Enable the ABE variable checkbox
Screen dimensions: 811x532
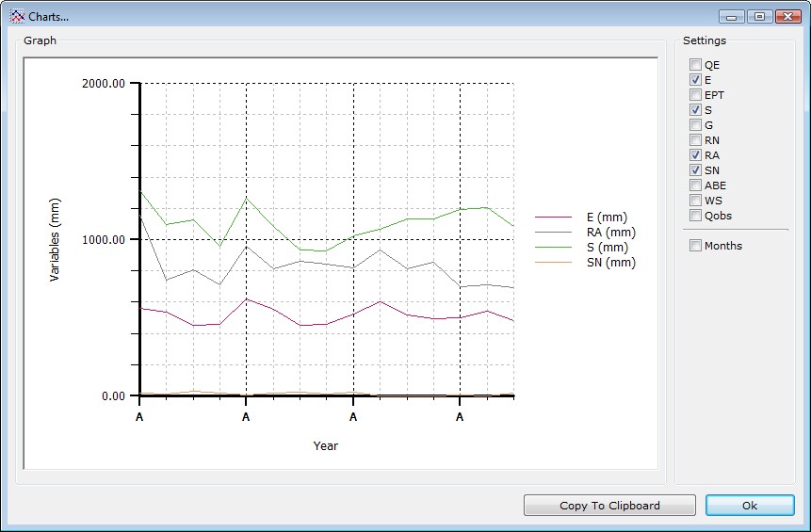(x=695, y=185)
